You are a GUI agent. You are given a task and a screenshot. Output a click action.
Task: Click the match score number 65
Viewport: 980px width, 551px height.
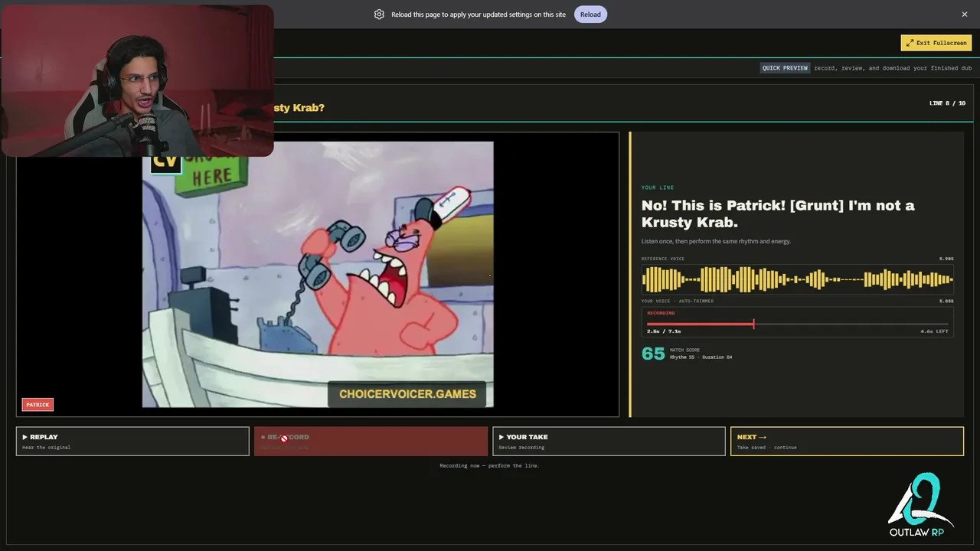point(653,354)
